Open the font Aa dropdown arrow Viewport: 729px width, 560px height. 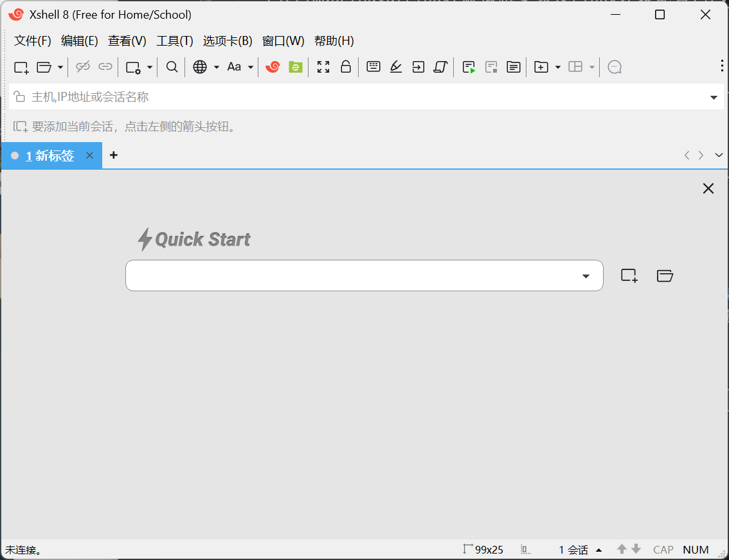[x=251, y=67]
